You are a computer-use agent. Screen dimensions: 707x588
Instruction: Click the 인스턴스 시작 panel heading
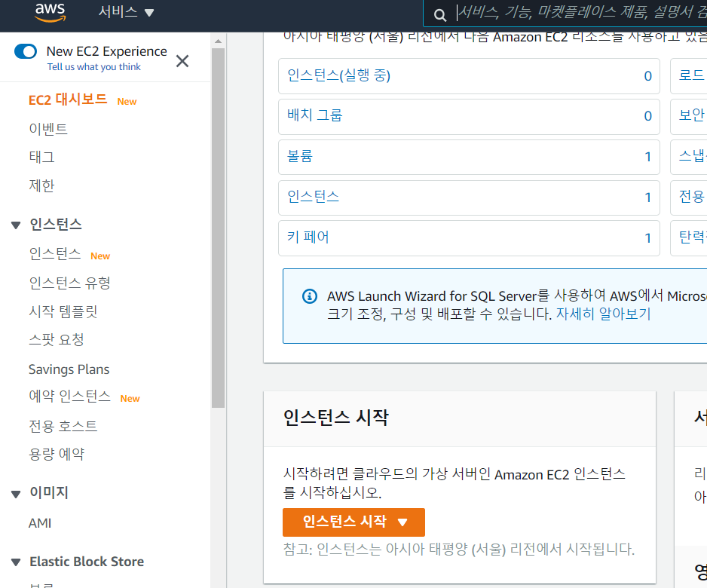pyautogui.click(x=335, y=417)
